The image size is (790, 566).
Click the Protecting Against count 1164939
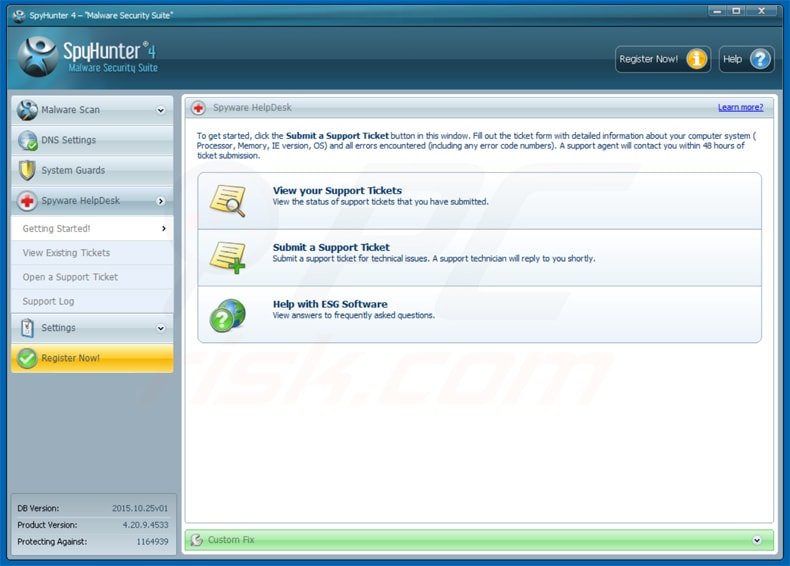(x=152, y=542)
